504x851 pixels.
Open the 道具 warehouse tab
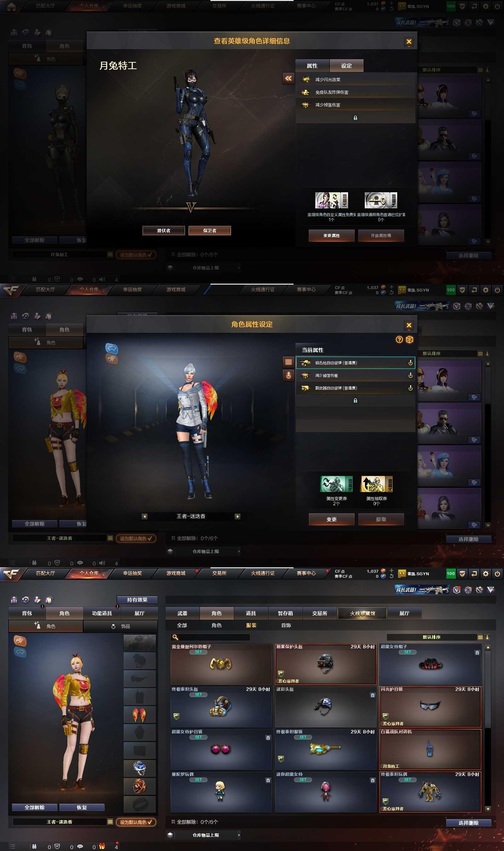(x=251, y=613)
